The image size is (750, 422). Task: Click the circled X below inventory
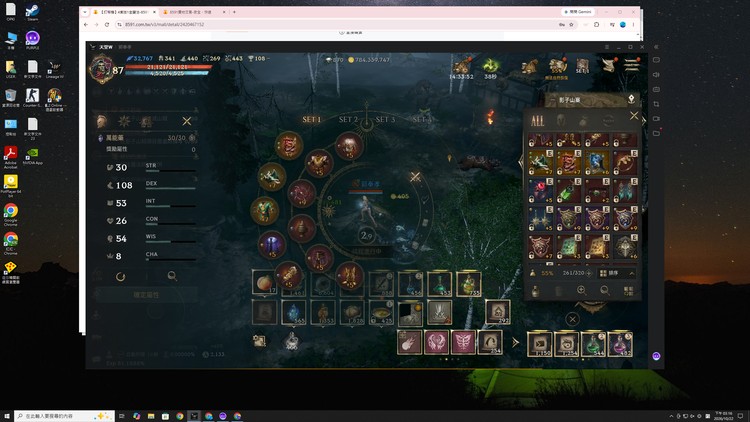(573, 319)
